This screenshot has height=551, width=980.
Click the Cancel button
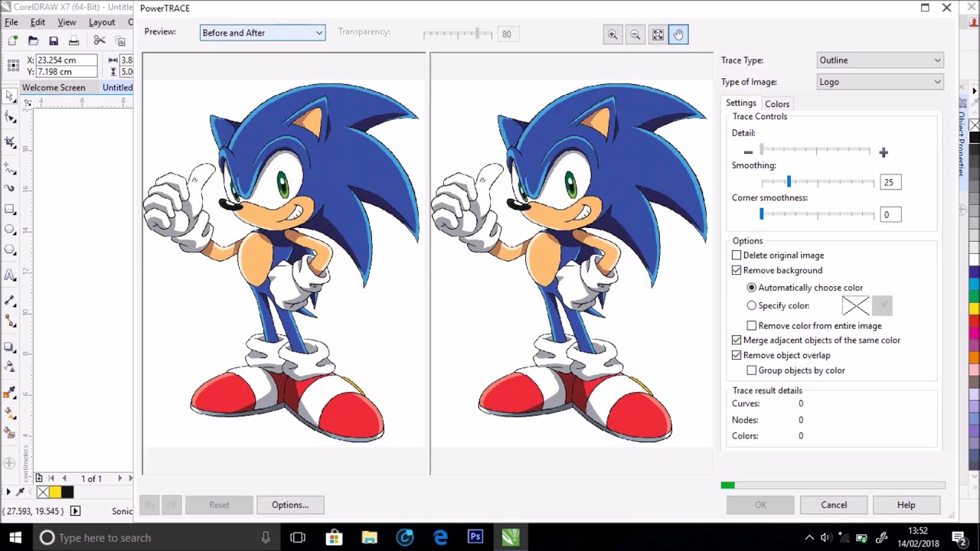coord(834,505)
